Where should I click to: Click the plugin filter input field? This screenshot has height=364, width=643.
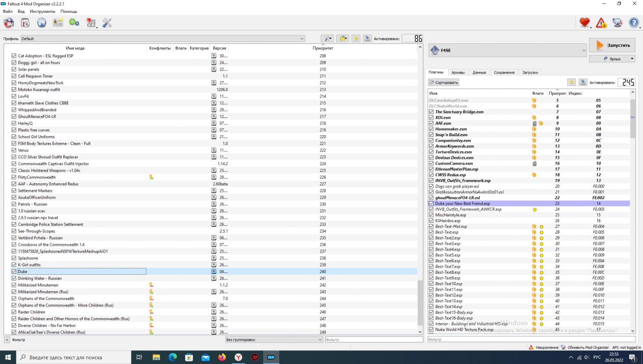(x=531, y=339)
